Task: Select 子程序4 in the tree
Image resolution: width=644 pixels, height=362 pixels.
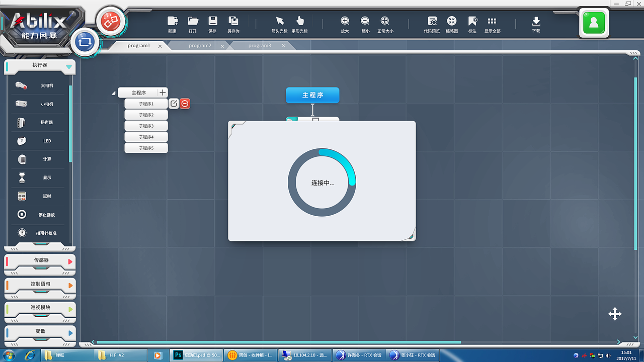Action: 146,137
